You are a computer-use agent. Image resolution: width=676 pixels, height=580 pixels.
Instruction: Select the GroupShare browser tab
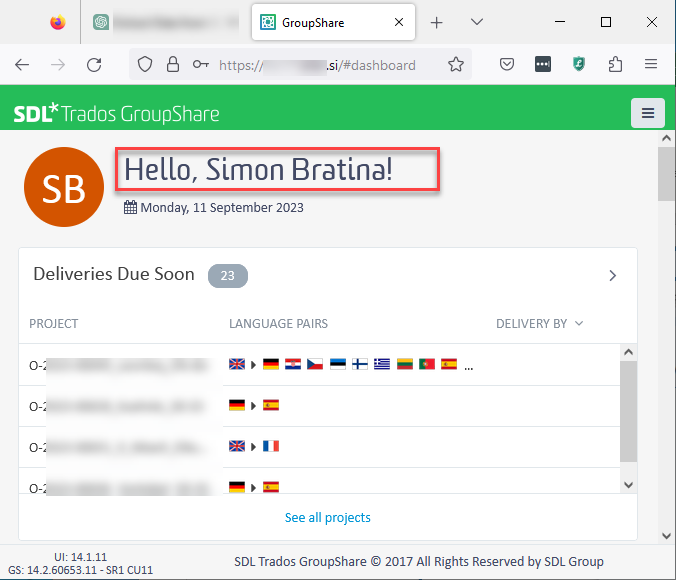[333, 22]
